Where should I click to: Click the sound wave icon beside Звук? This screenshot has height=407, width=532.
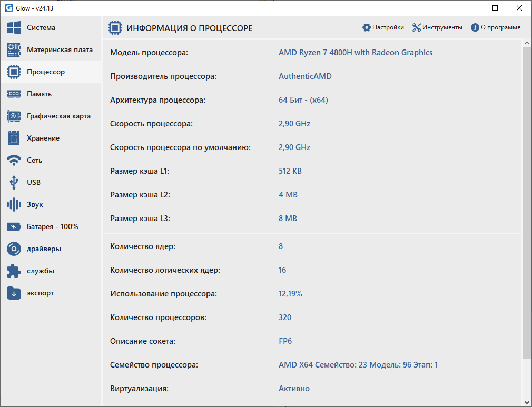click(x=14, y=205)
